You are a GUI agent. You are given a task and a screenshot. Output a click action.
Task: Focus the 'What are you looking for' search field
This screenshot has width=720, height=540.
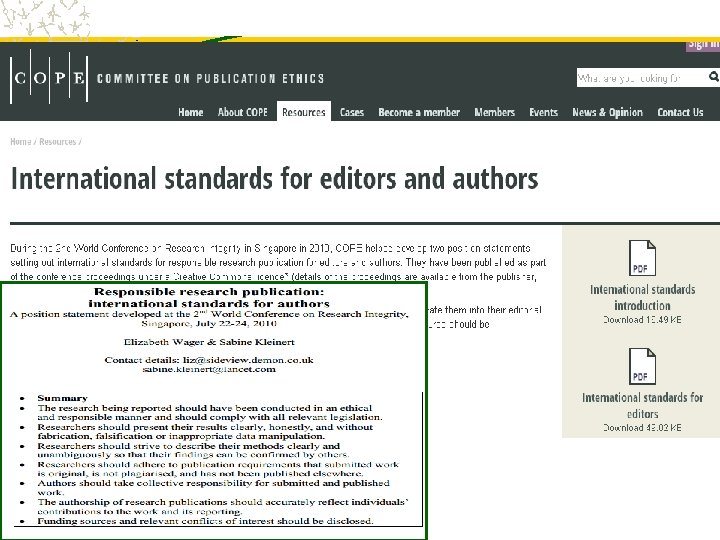pyautogui.click(x=641, y=78)
